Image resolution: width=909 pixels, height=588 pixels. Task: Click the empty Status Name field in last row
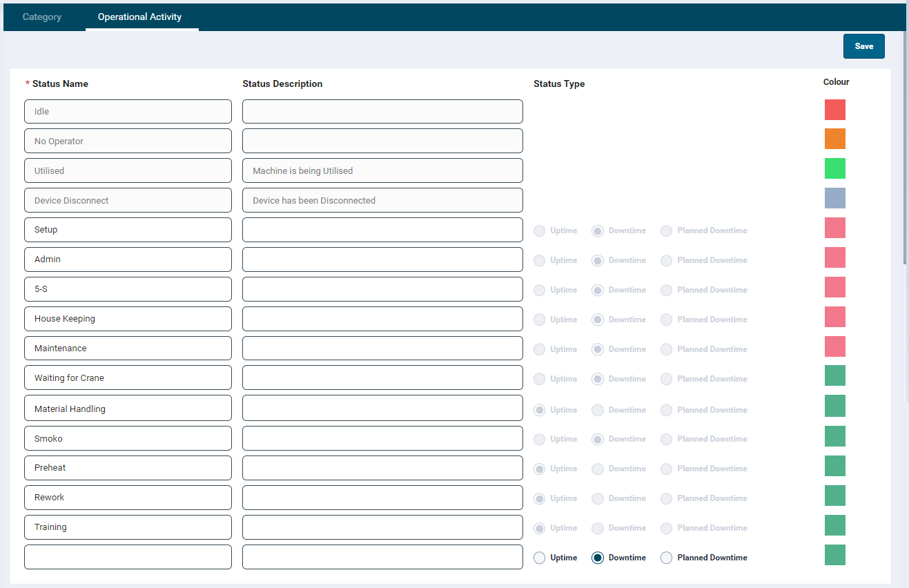pos(128,557)
